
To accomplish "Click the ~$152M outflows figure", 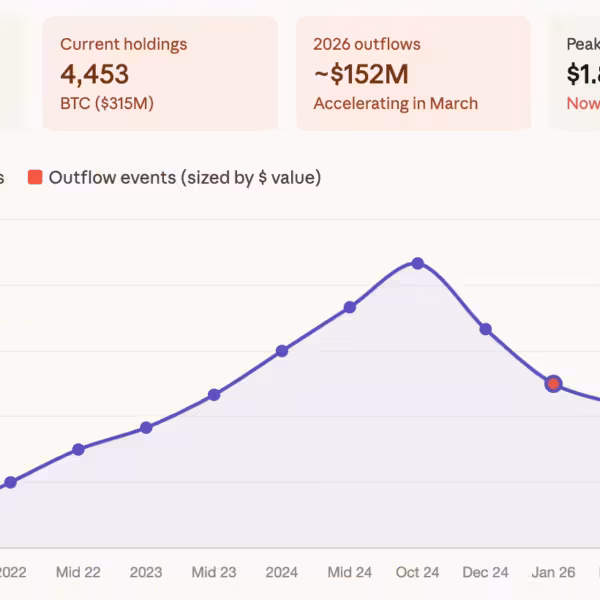I will point(362,74).
